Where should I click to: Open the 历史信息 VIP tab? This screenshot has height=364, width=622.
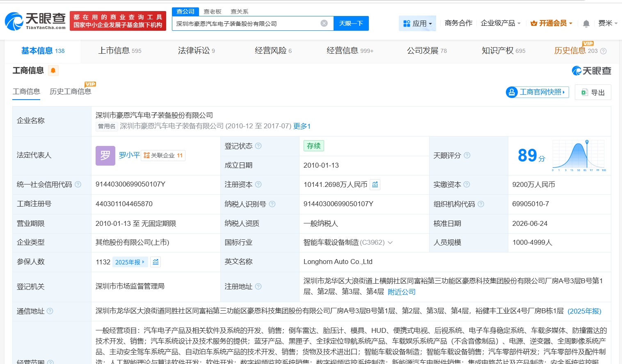[x=576, y=50]
